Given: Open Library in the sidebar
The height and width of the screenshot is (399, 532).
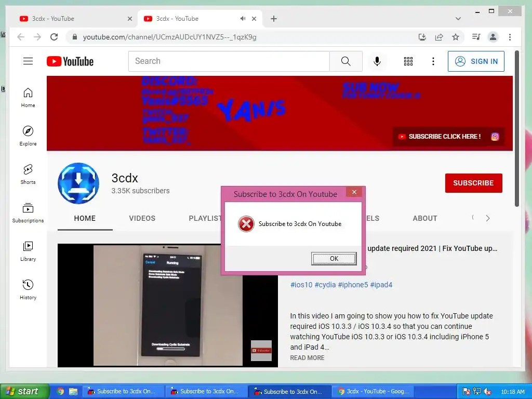Looking at the screenshot, I should (x=28, y=251).
